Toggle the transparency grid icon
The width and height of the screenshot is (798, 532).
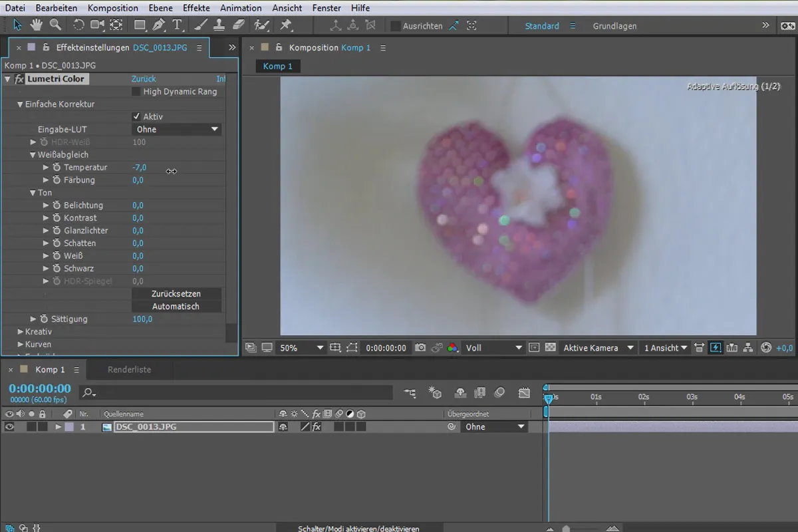pos(551,348)
